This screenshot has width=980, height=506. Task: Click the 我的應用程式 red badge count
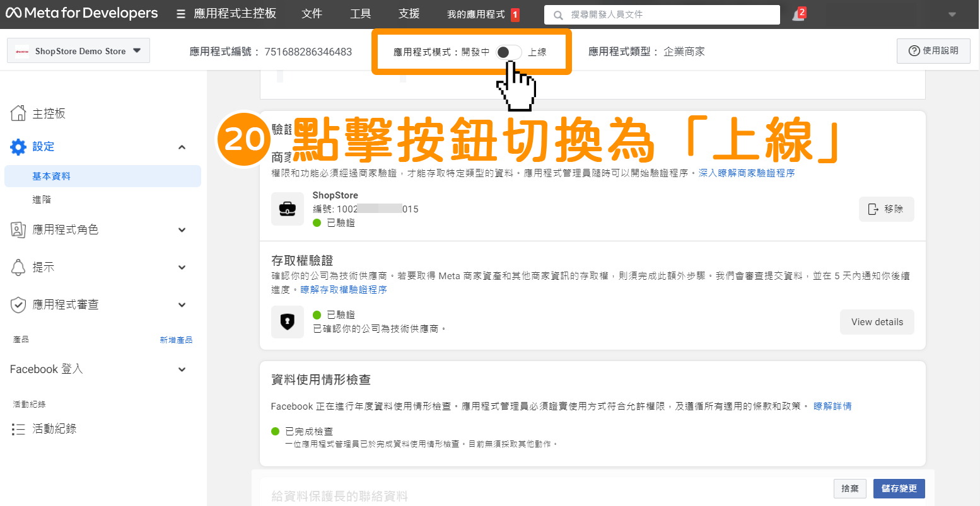515,14
